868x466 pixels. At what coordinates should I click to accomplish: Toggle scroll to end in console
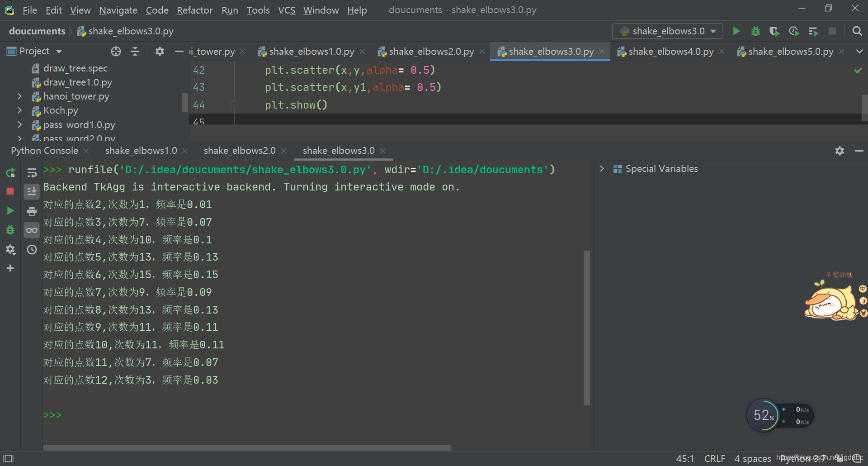pyautogui.click(x=32, y=192)
